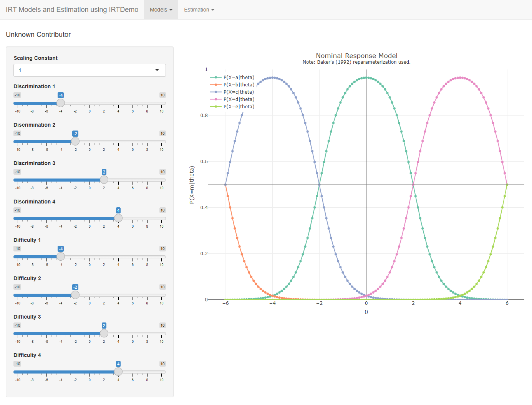Click the "Discrimination 4" label
532x405 pixels.
pos(35,202)
